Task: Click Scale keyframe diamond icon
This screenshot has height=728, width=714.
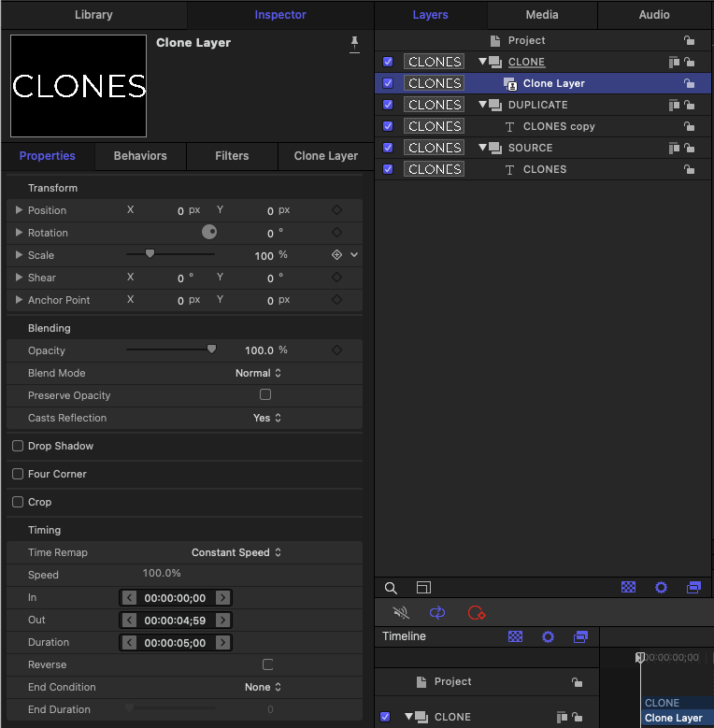Action: point(337,255)
